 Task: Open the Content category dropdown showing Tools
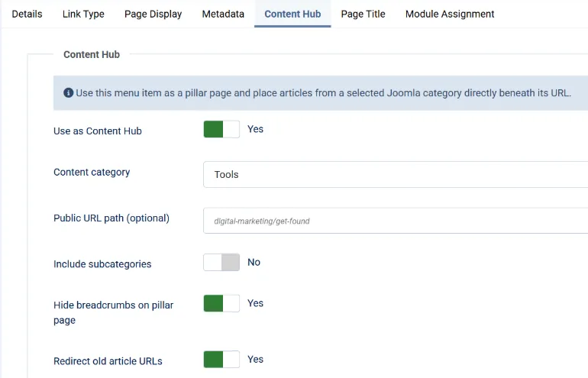(396, 174)
